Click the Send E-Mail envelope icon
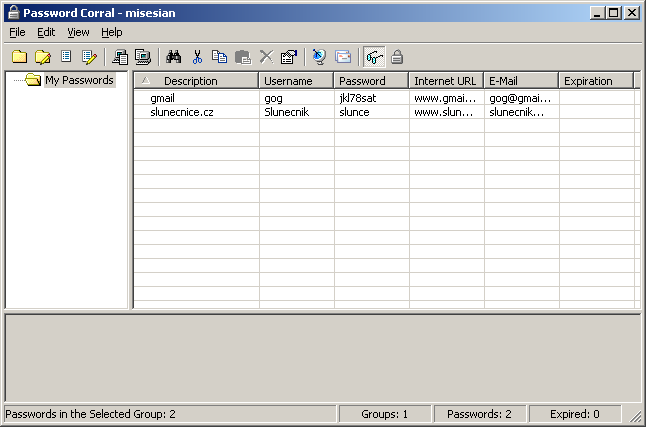The image size is (646, 427). point(343,57)
